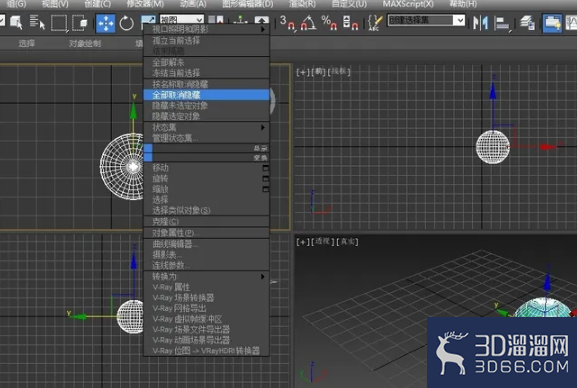Choose 管理状态集... entry

(206, 138)
